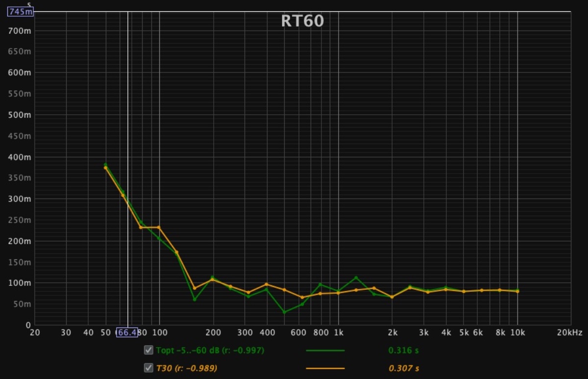Click the green Topt legend line sample

(325, 351)
